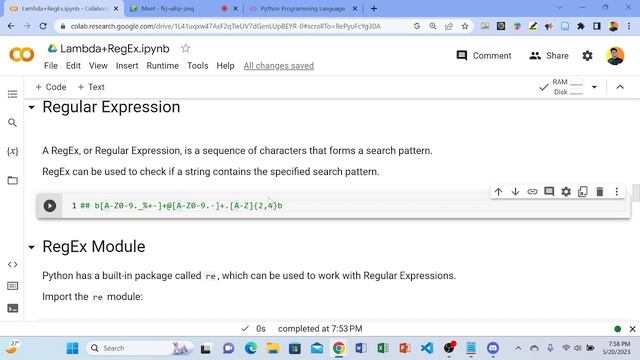
Task: Open the File menu
Action: point(51,66)
